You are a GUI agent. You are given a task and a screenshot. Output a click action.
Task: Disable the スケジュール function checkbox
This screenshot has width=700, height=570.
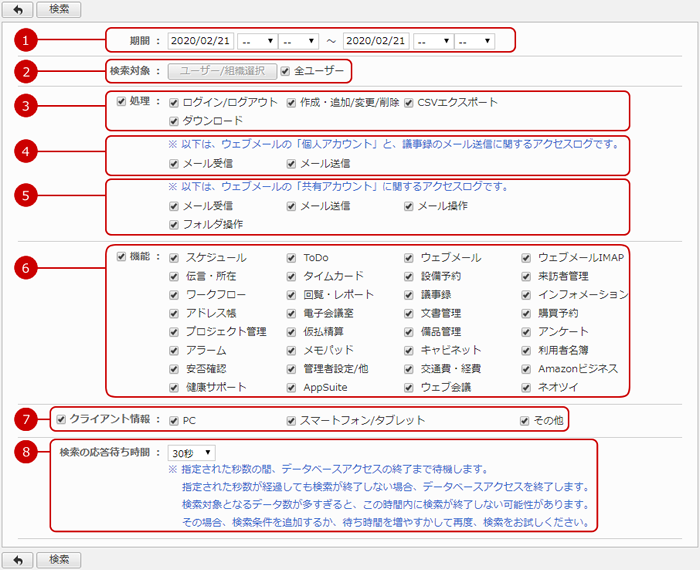tap(174, 258)
